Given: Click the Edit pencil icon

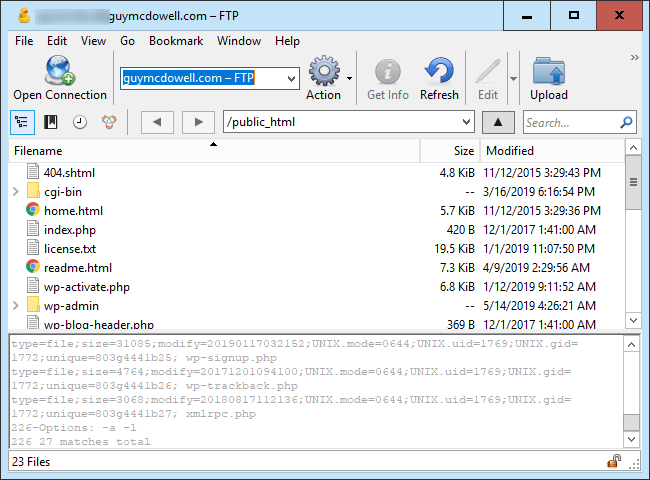Looking at the screenshot, I should point(488,71).
